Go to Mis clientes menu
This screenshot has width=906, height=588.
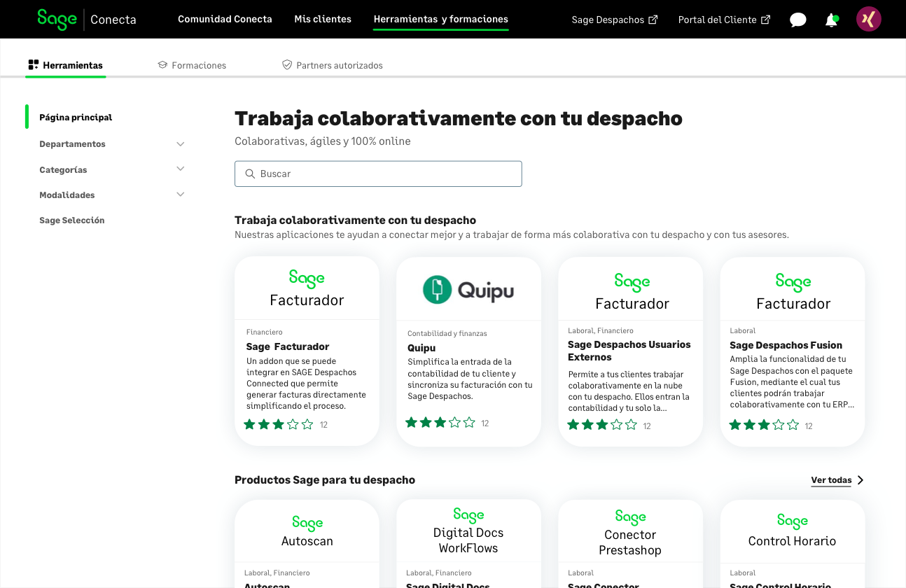click(323, 20)
